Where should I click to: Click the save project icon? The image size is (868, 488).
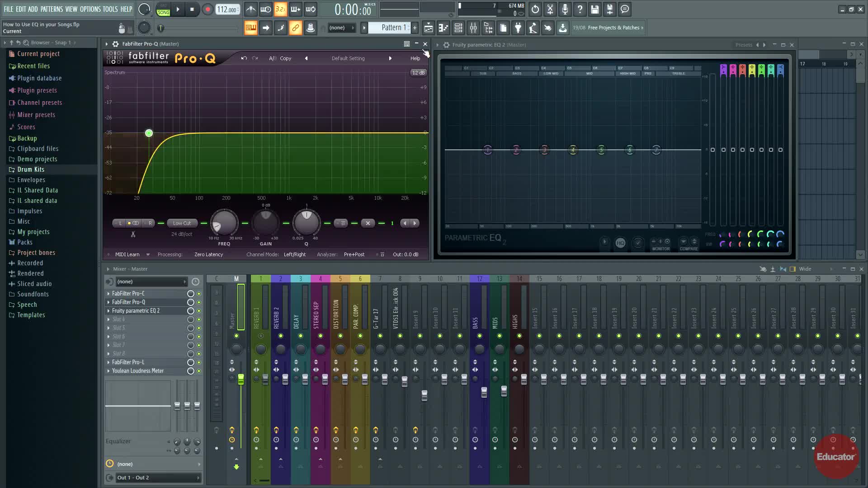595,9
